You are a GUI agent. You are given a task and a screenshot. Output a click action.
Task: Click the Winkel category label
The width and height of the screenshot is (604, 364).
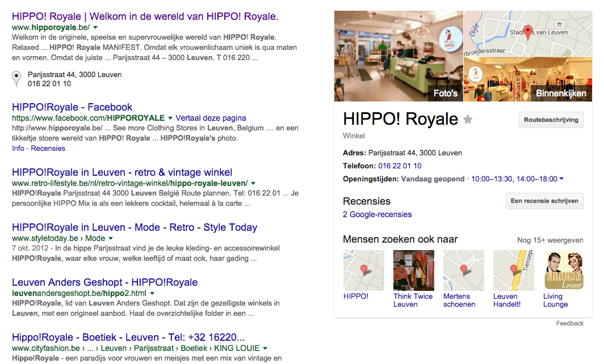point(354,136)
